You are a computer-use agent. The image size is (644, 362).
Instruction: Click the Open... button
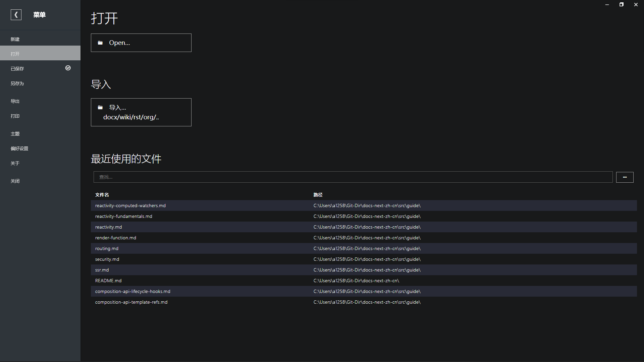click(141, 43)
